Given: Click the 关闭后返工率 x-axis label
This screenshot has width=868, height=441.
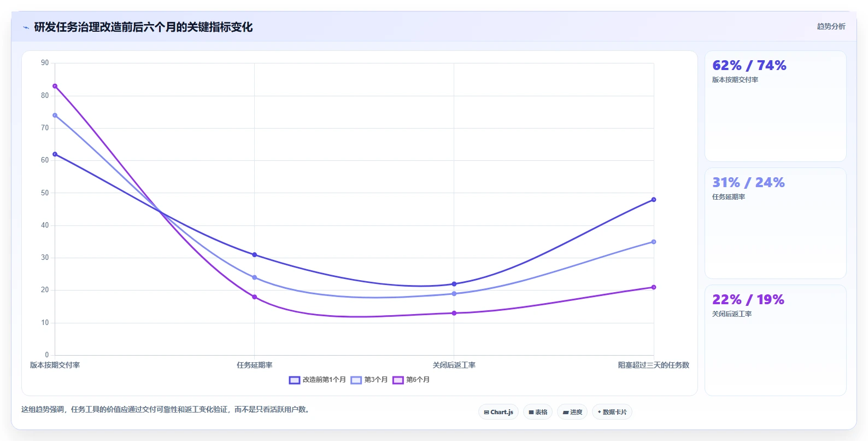Looking at the screenshot, I should pos(454,365).
